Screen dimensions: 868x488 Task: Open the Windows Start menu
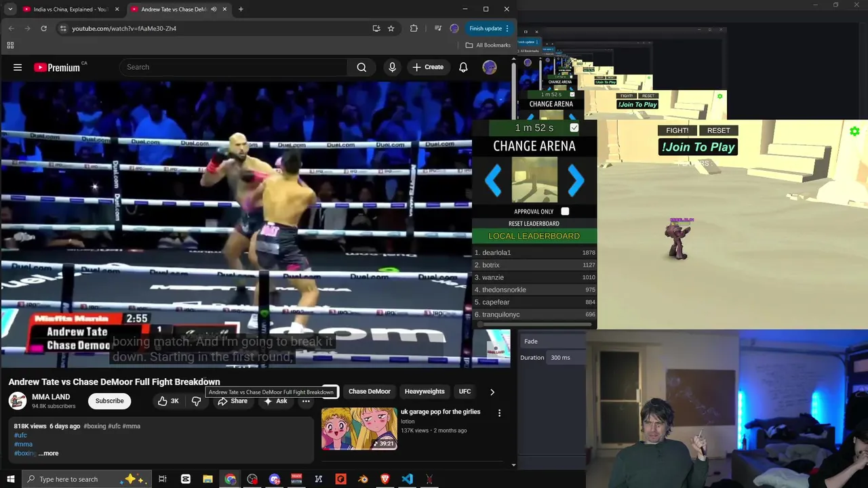click(10, 479)
